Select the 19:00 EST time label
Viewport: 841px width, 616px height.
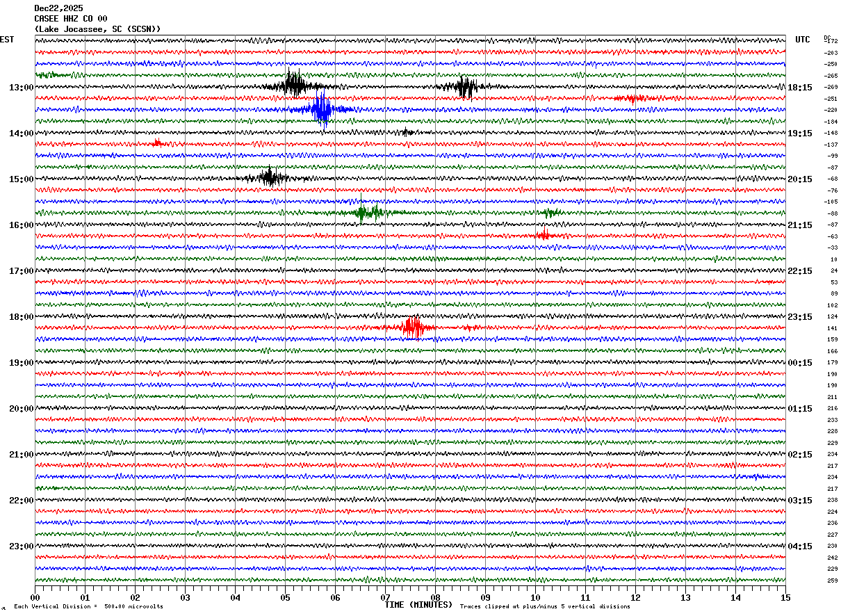[21, 363]
